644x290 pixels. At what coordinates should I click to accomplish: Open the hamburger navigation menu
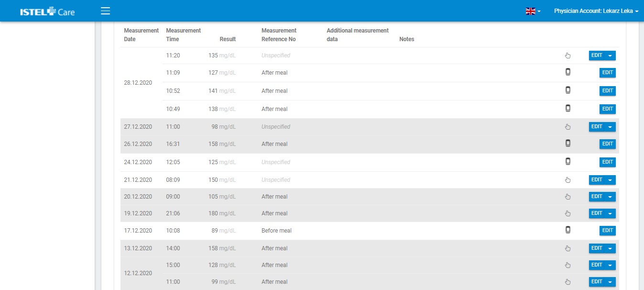tap(106, 11)
